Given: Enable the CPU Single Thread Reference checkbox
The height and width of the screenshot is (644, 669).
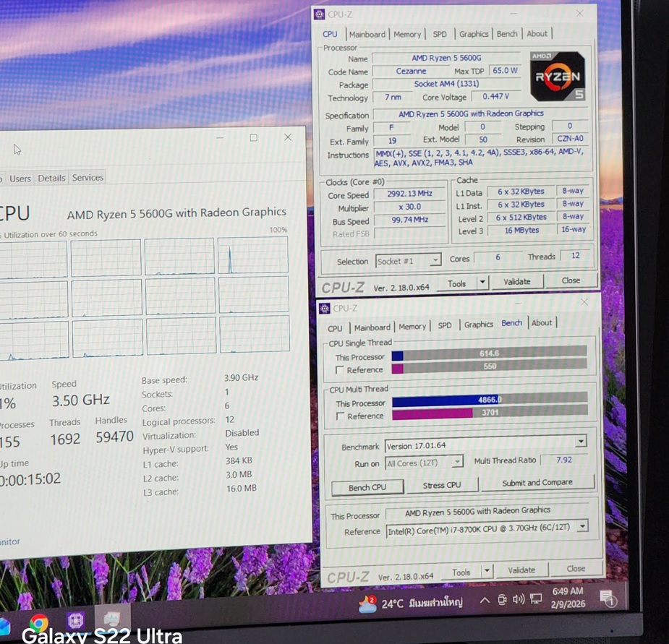Looking at the screenshot, I should 340,370.
